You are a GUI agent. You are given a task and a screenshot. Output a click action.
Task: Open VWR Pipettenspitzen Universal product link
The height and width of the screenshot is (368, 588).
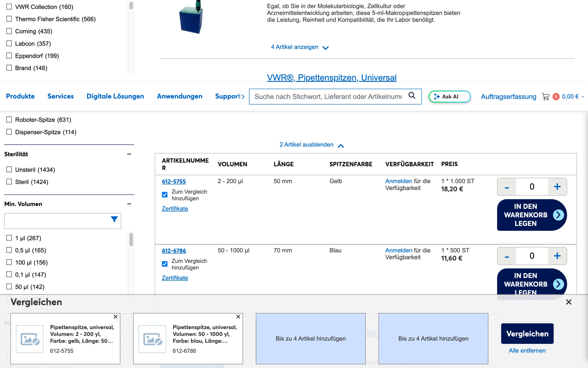332,78
